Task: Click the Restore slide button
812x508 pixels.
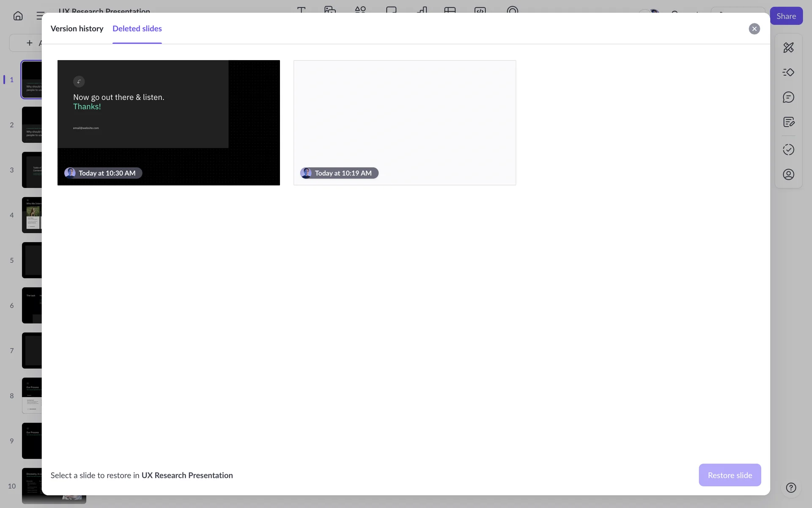Action: (x=730, y=475)
